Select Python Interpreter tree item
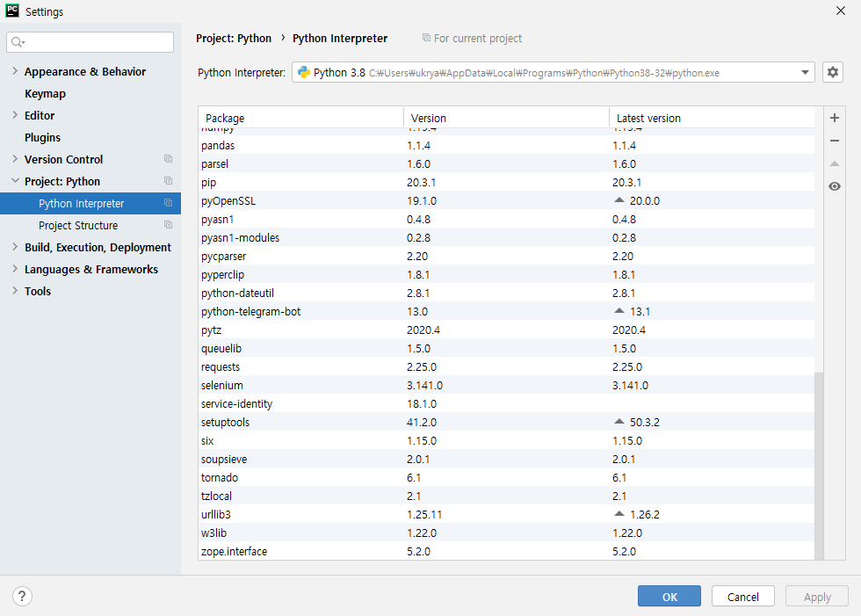 pos(90,203)
